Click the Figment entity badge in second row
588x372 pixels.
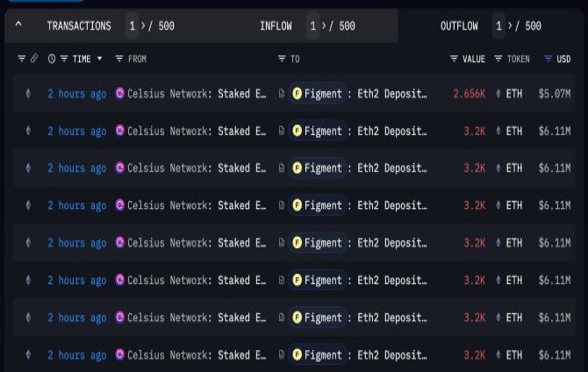pos(318,131)
